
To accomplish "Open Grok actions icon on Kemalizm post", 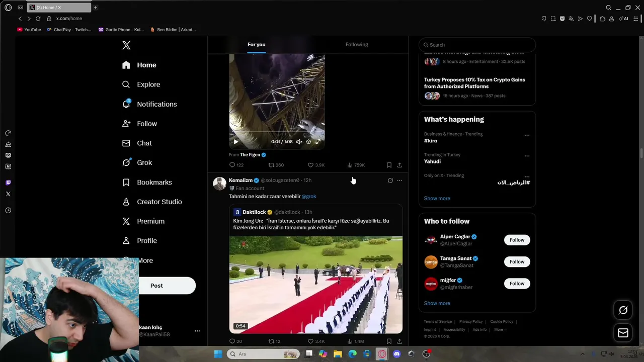I will point(390,180).
